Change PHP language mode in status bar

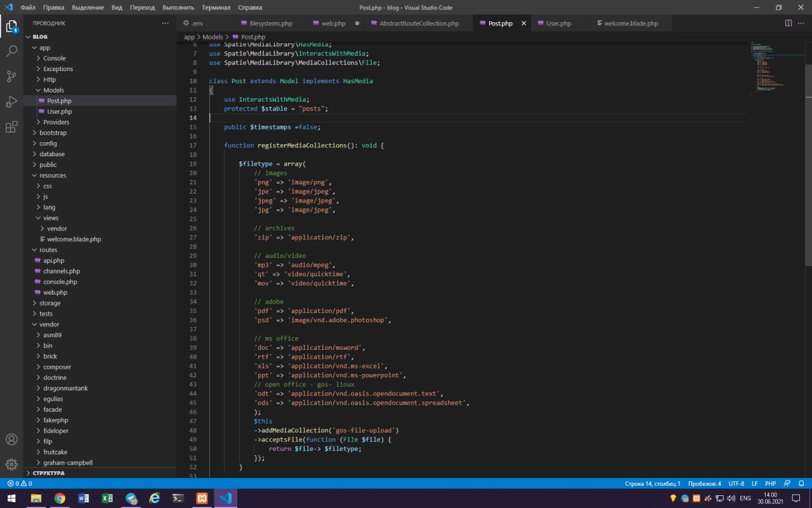(x=770, y=483)
